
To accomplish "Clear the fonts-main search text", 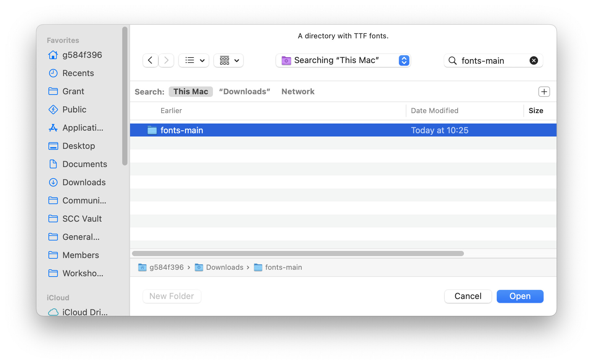I will [534, 60].
